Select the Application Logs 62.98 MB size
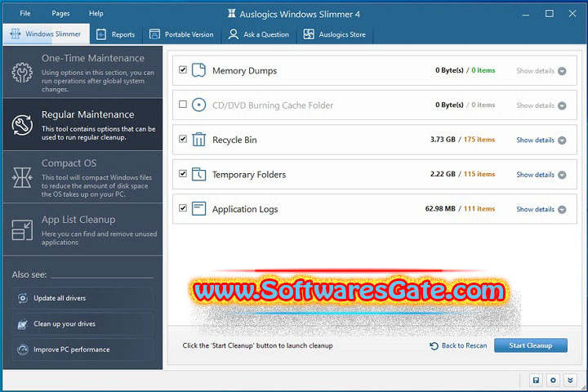Screen dimensions: 588x392 (x=440, y=208)
